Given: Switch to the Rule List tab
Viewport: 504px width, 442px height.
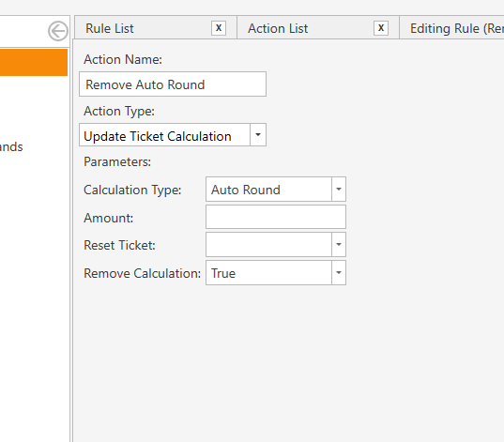Looking at the screenshot, I should [110, 28].
